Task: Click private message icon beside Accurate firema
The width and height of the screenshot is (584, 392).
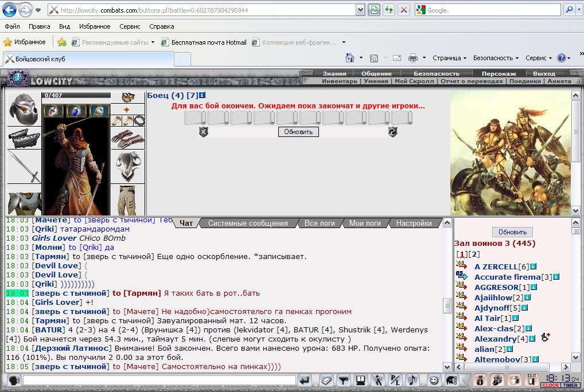Action: 461,276
